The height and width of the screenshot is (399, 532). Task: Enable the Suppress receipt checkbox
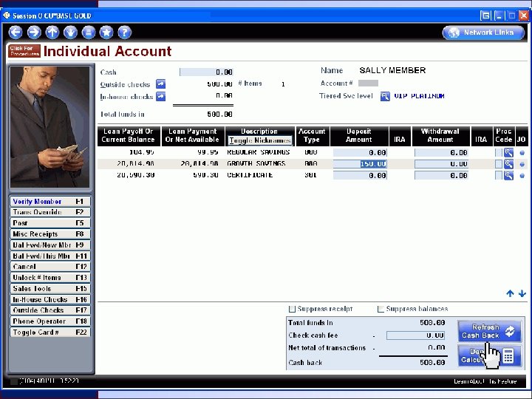pos(292,309)
